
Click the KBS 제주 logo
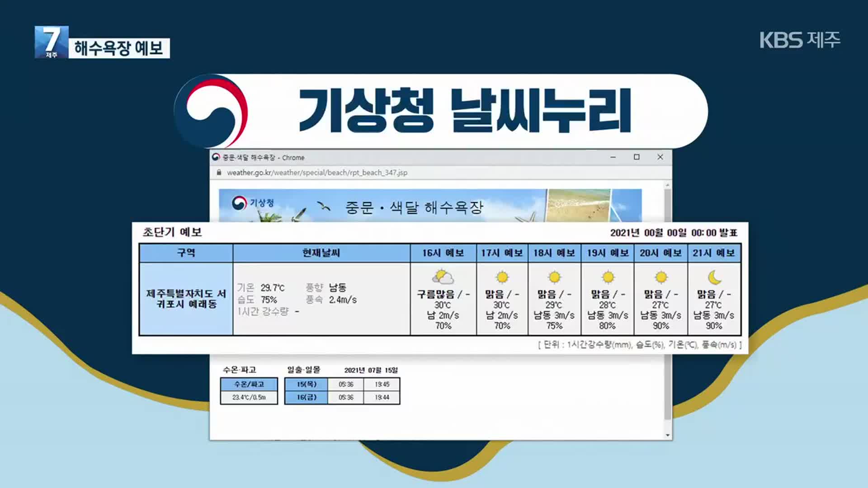pos(800,40)
